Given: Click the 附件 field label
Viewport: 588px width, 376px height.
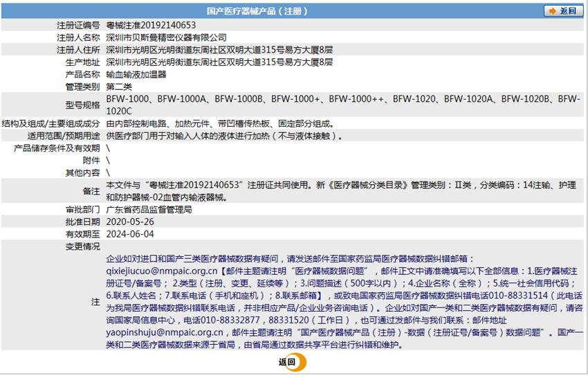Looking at the screenshot, I should tap(91, 161).
